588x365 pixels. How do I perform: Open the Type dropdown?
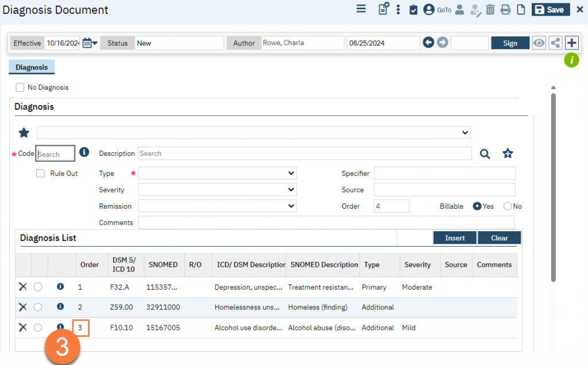pos(217,174)
